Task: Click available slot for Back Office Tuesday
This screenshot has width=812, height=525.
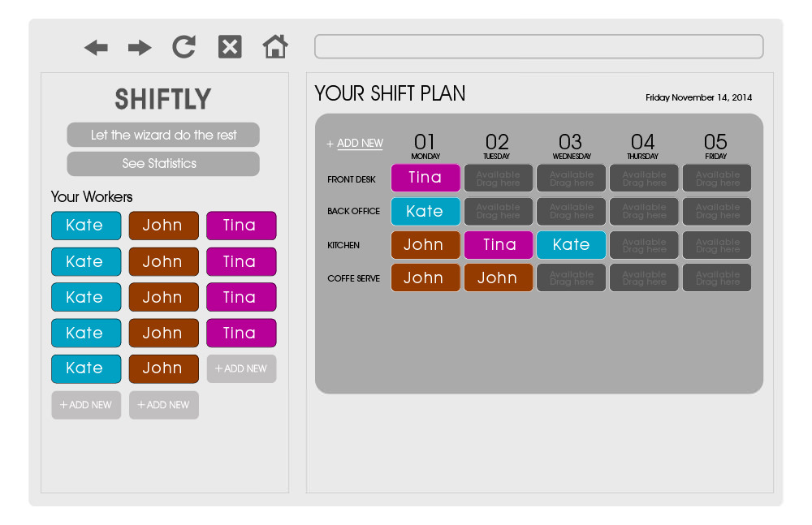Action: pyautogui.click(x=499, y=211)
